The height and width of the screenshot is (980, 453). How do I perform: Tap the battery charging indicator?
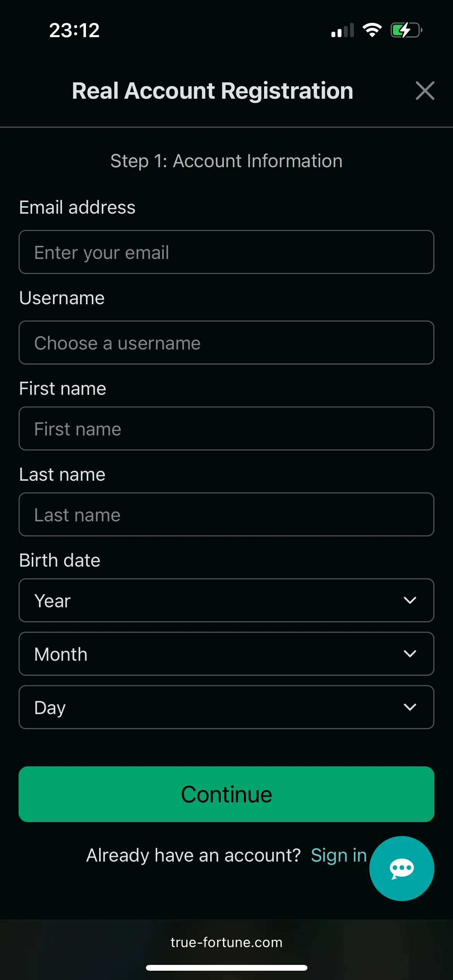(x=406, y=30)
